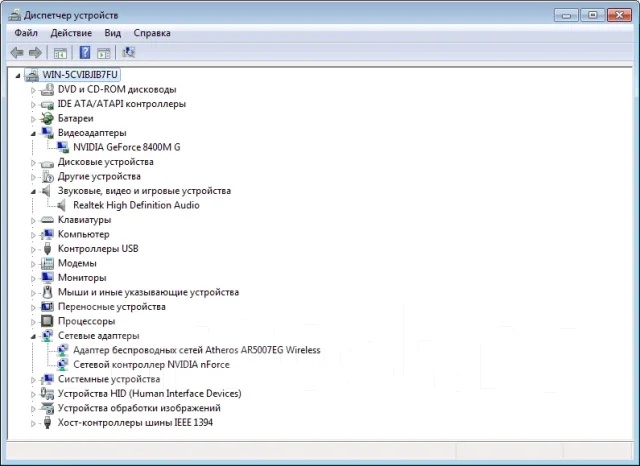Click the Устройства обработки изображений camera icon
The image size is (640, 466).
pyautogui.click(x=47, y=408)
